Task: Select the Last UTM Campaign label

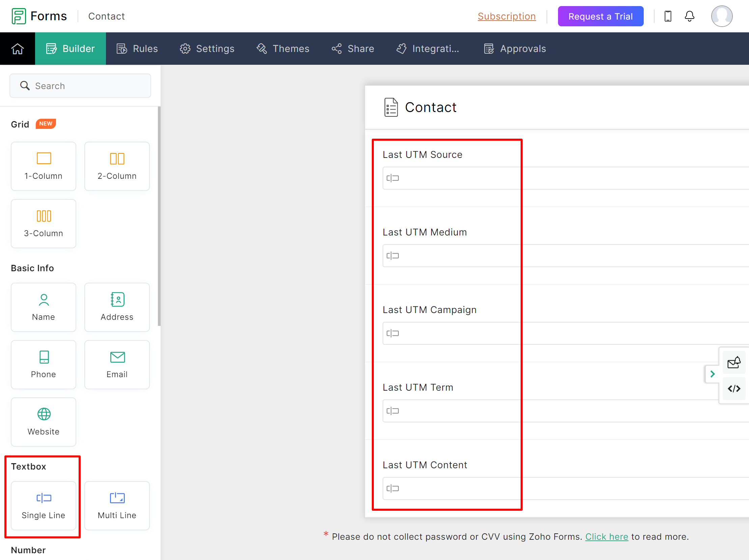Action: coord(429,310)
